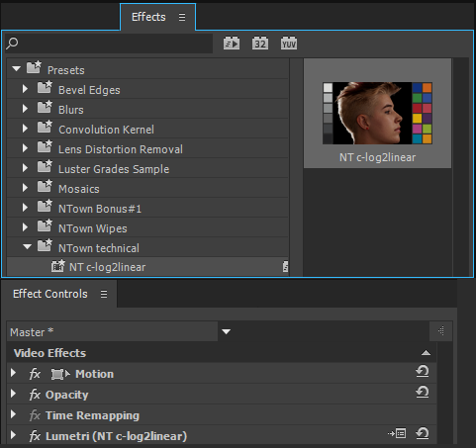Toggle the Opacity fx switch
This screenshot has width=476, height=448.
pyautogui.click(x=35, y=395)
